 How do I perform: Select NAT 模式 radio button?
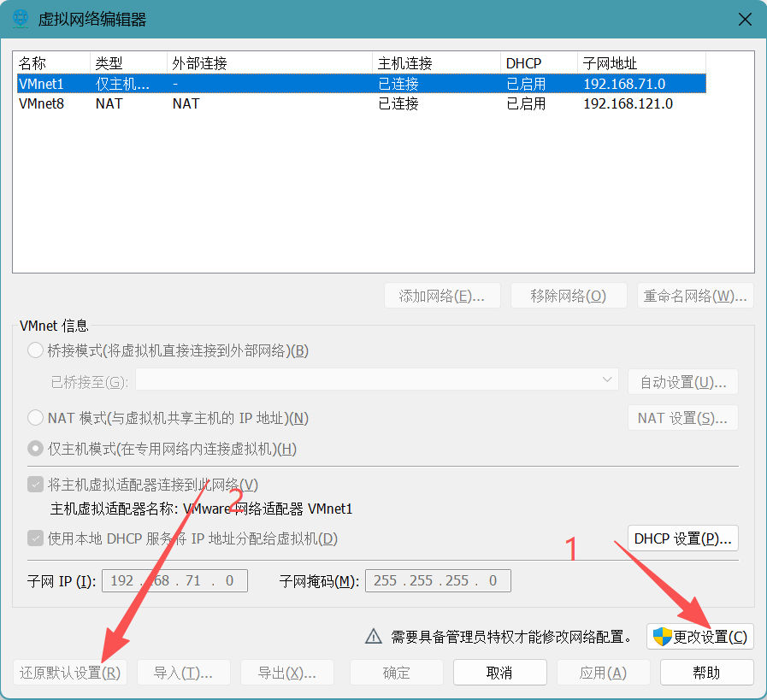click(x=35, y=418)
